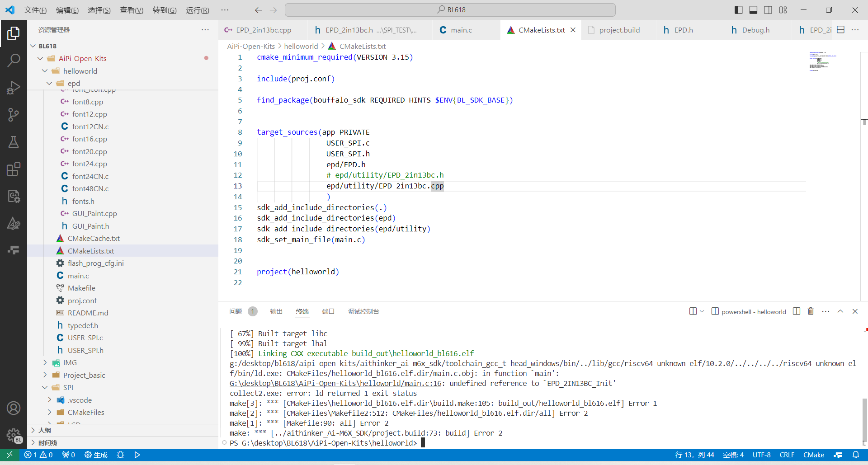Open the 运行(R) menu
This screenshot has height=465, width=868.
point(198,10)
